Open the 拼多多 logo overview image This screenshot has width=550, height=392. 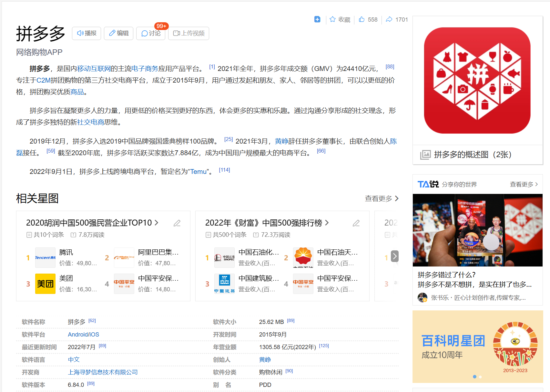pos(477,80)
